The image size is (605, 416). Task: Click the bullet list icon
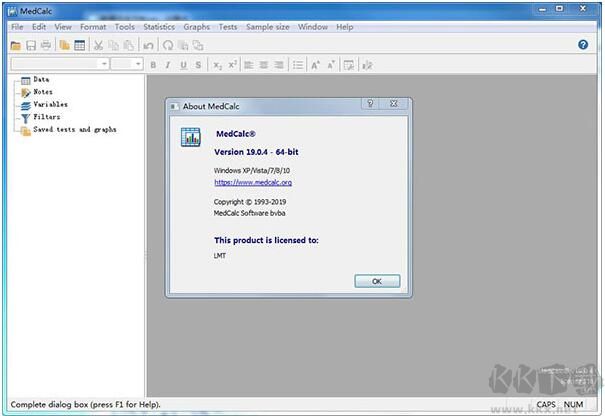point(297,65)
